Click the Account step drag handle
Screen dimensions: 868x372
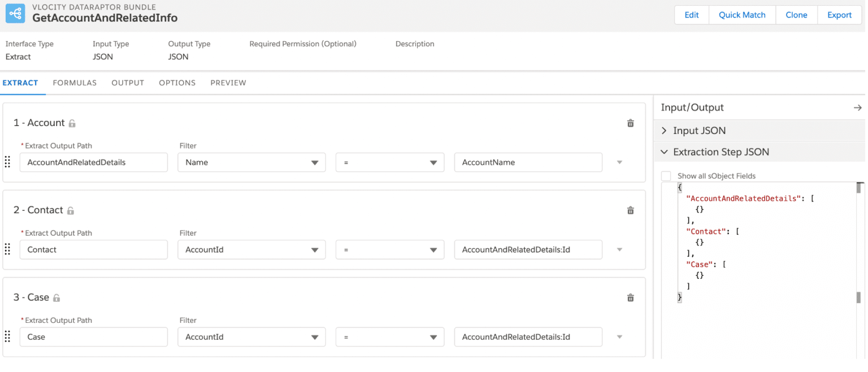pos(7,162)
